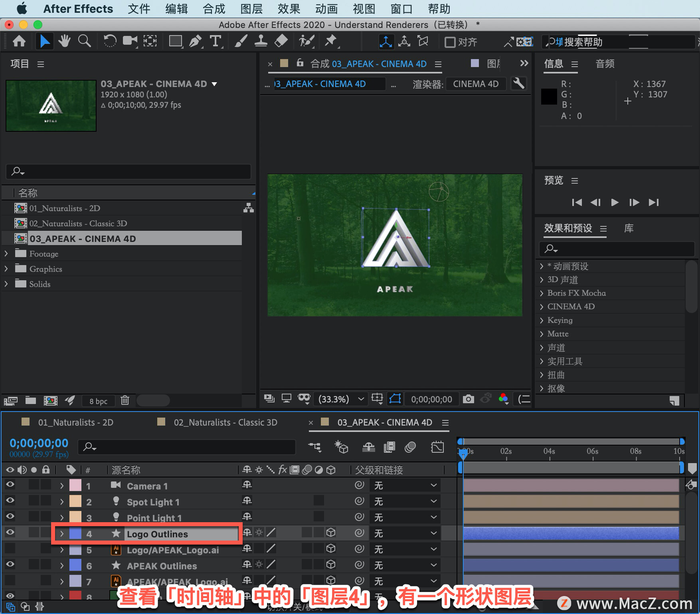Select the Hand tool
Viewport: 700px width, 614px height.
(x=64, y=41)
